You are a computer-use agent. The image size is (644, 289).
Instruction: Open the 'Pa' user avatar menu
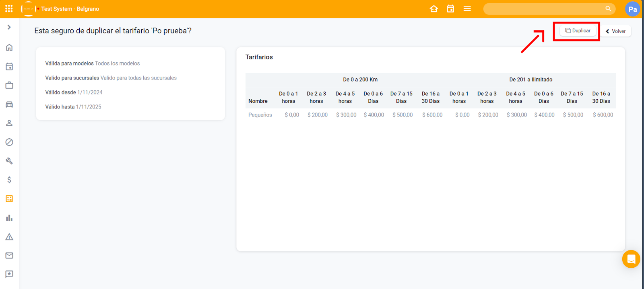(x=632, y=9)
